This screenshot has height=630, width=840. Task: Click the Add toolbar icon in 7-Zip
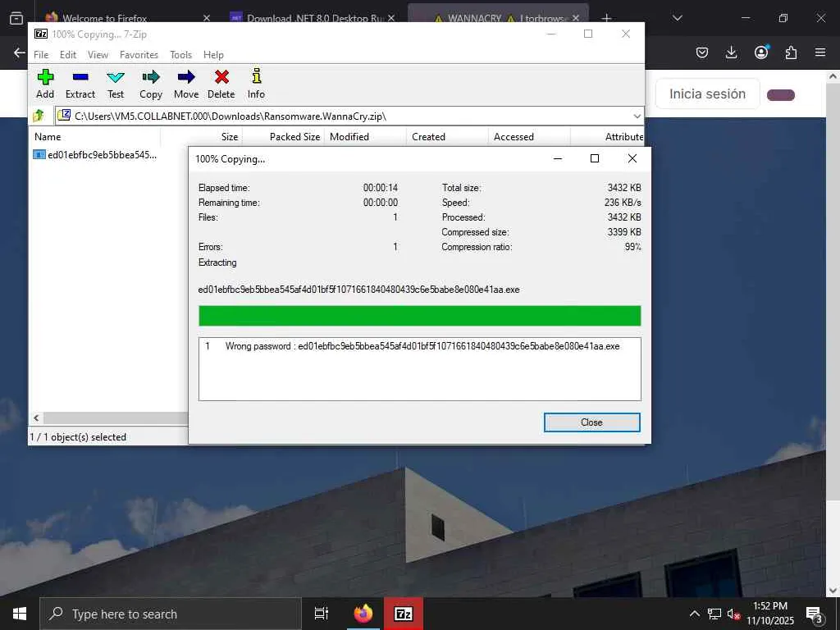point(45,84)
